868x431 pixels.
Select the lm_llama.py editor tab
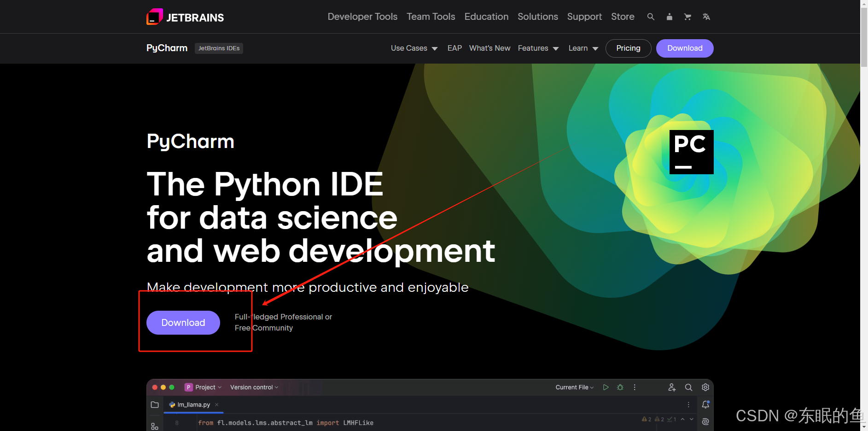coord(193,405)
